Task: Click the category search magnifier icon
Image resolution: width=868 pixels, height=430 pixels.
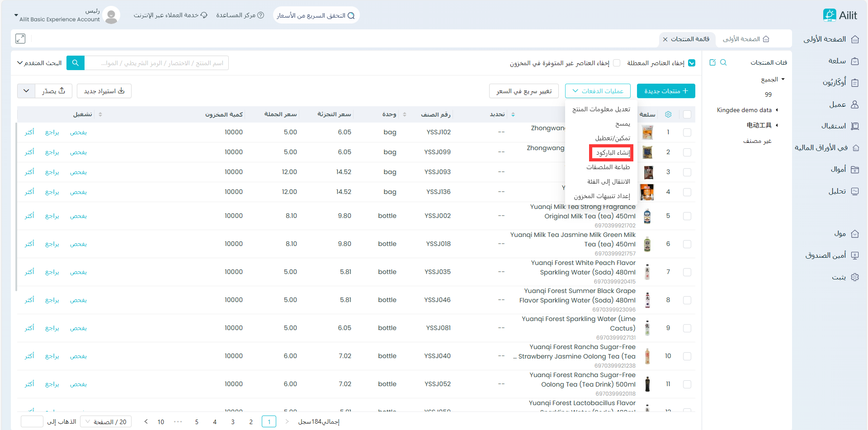Action: (723, 62)
